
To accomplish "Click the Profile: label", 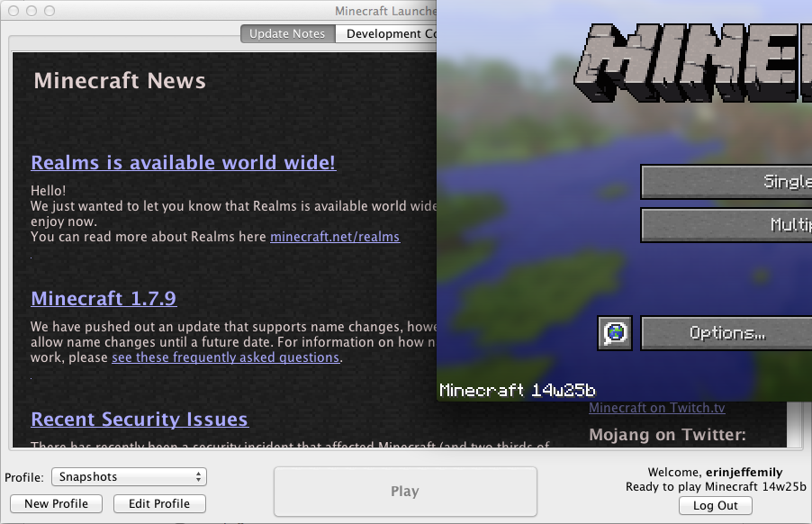I will pyautogui.click(x=24, y=477).
